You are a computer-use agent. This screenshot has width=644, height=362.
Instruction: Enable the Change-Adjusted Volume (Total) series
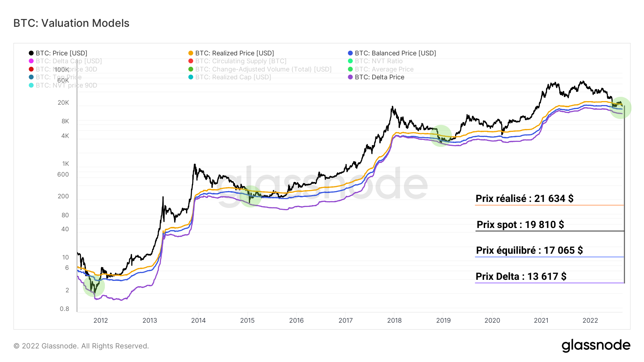tap(263, 69)
